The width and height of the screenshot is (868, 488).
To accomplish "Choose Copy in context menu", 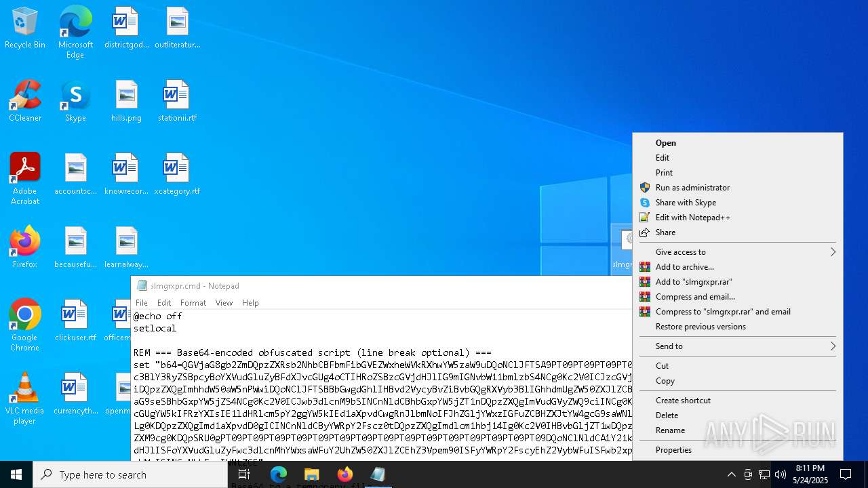I will point(737,381).
